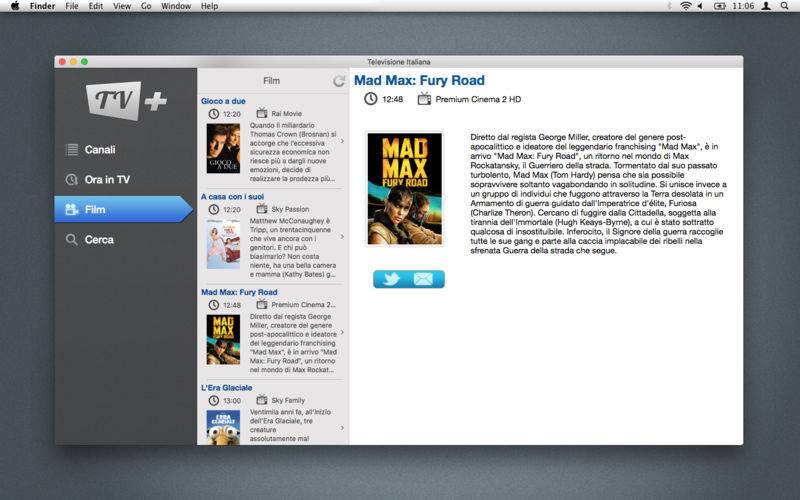Open the Window menu

click(x=176, y=6)
